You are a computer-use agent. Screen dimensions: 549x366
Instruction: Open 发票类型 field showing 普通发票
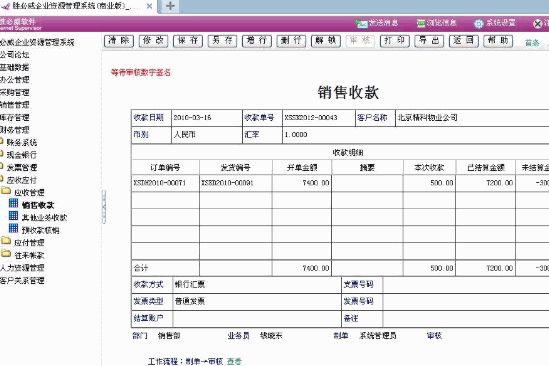(x=257, y=301)
